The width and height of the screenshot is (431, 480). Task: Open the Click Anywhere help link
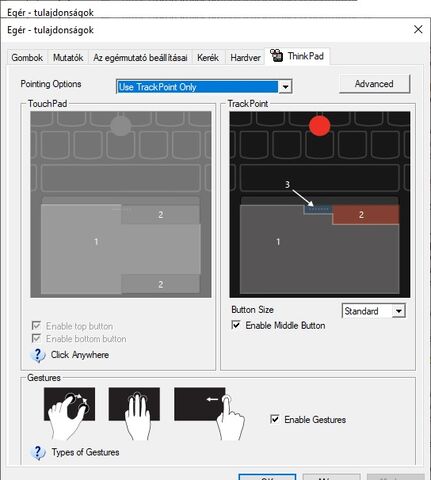tap(80, 355)
